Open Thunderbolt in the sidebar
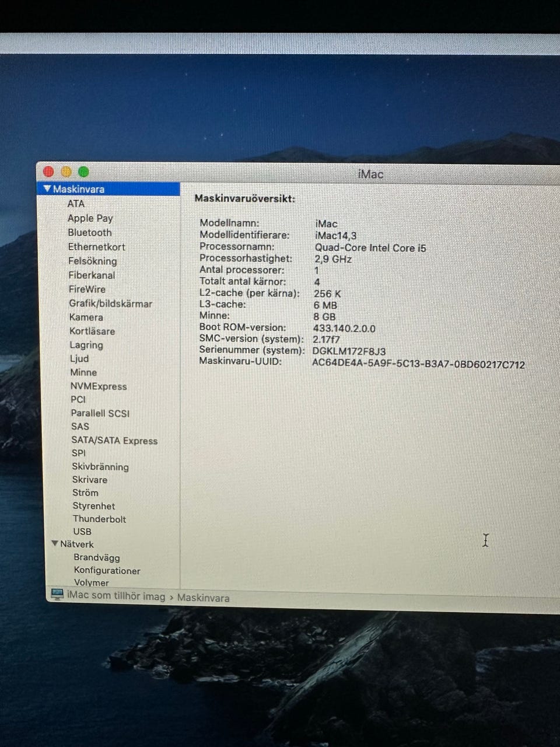The image size is (560, 747). (99, 519)
